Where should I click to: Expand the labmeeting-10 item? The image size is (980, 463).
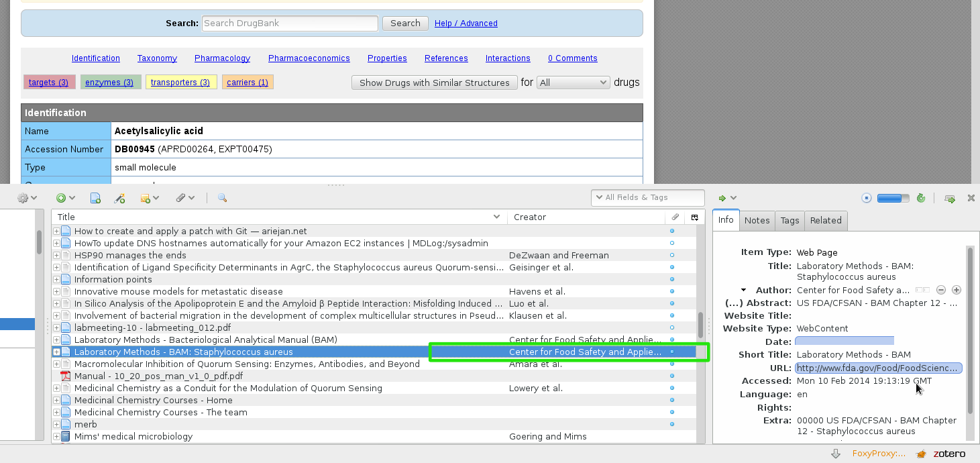[56, 327]
